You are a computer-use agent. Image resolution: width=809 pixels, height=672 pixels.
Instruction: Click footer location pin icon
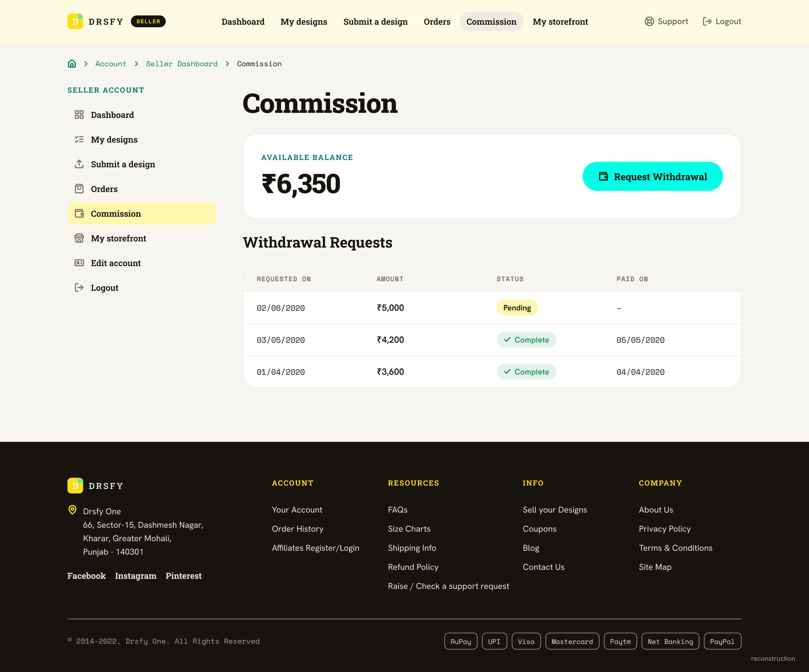point(72,510)
